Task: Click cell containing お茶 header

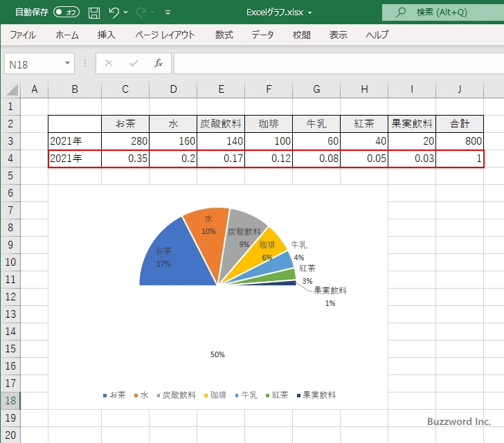Action: 125,124
